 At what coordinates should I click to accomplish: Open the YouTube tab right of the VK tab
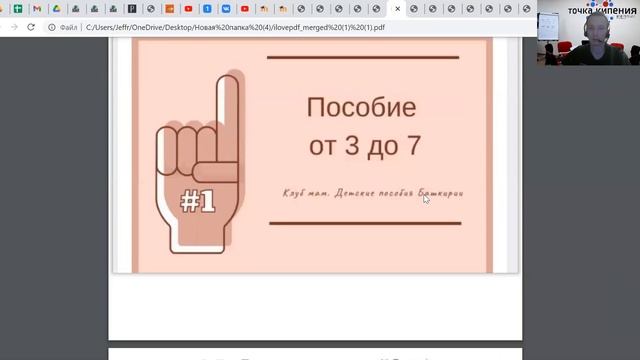[244, 9]
